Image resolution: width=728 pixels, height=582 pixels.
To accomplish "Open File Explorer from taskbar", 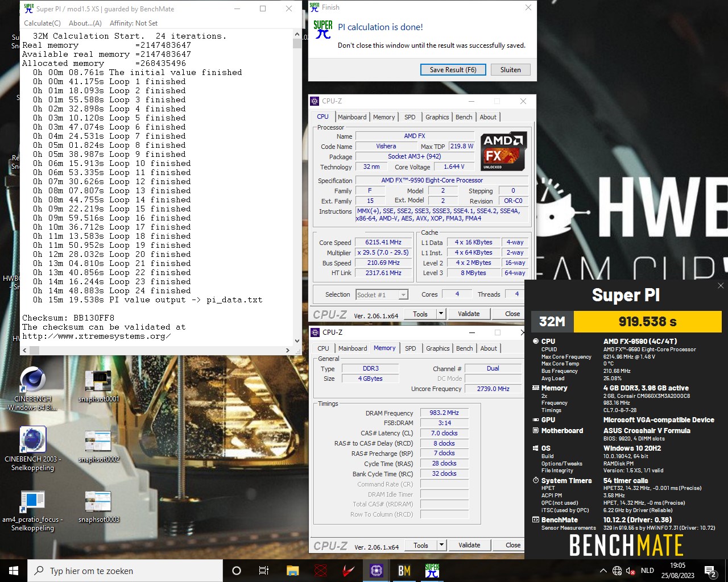I will point(292,571).
